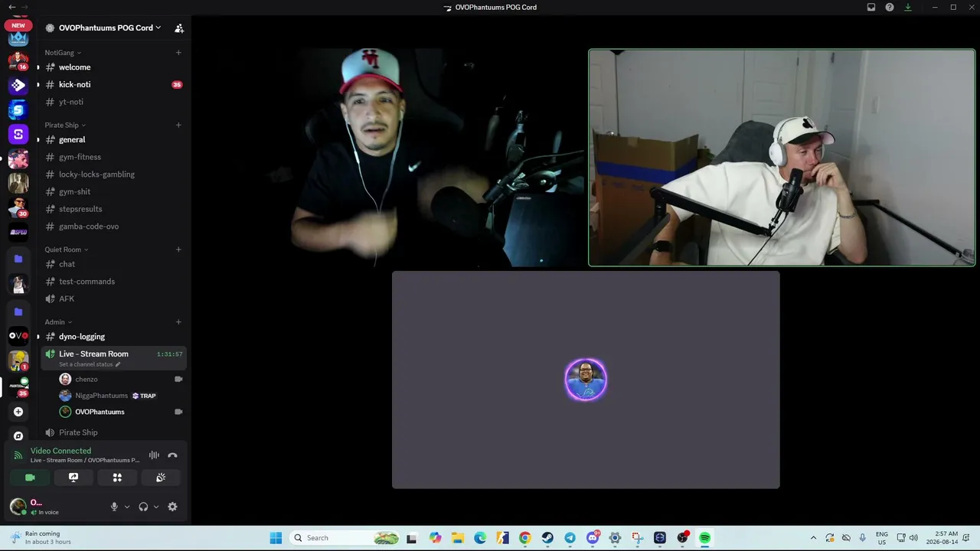Open the gym-shit channel
This screenshot has width=980, height=551.
(x=113, y=192)
